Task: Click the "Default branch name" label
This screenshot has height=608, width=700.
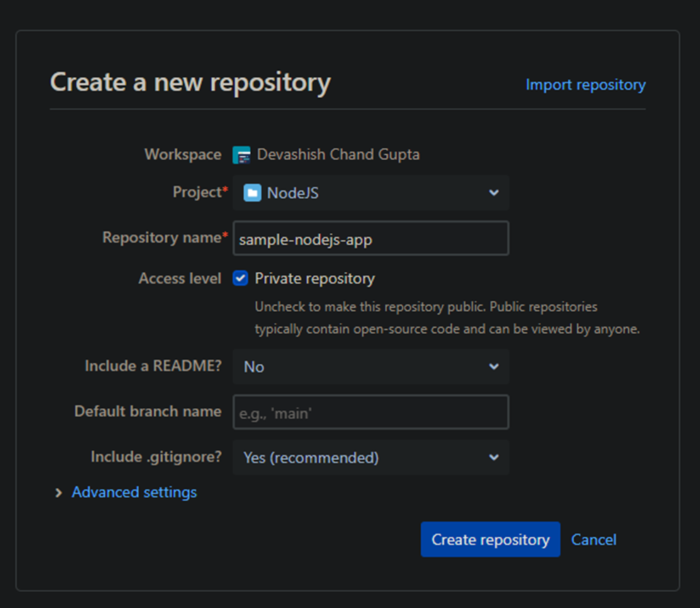Action: pyautogui.click(x=147, y=412)
